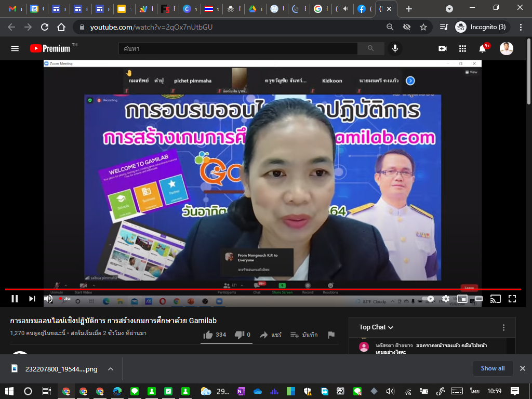Like the video with thumbs up
The image size is (532, 399).
[215, 335]
